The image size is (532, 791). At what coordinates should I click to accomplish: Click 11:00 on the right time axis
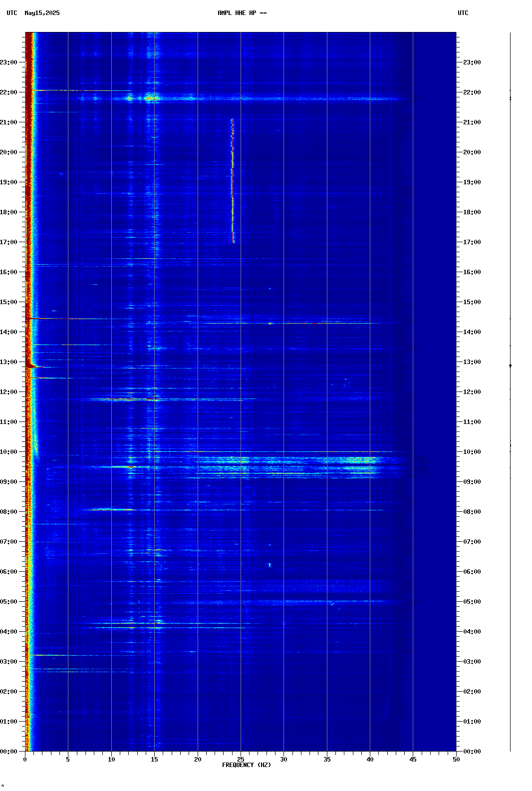472,422
